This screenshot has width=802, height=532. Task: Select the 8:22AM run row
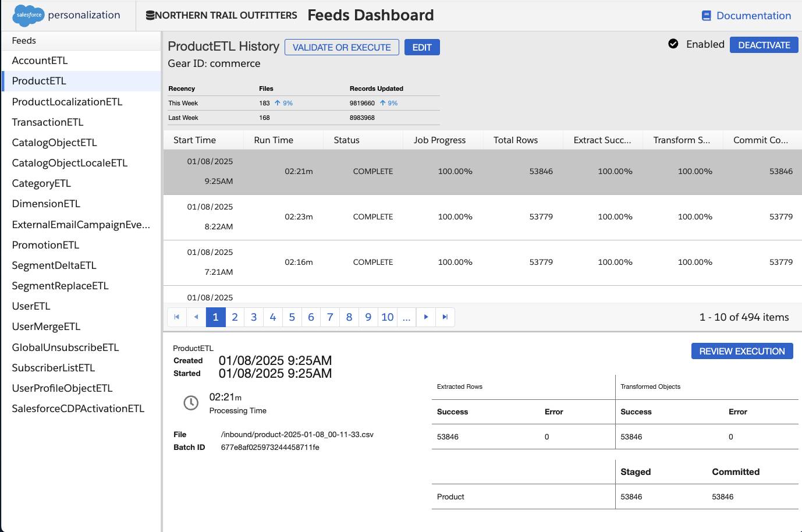pos(482,217)
